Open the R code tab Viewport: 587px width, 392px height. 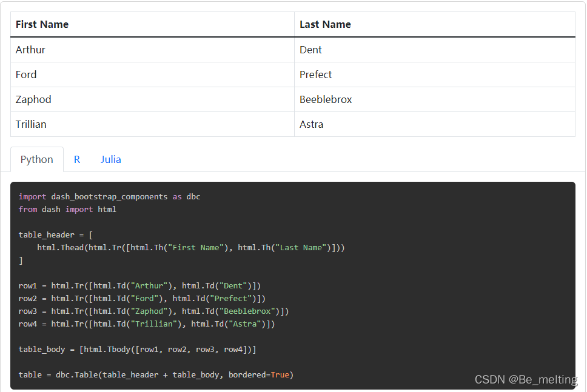(77, 159)
